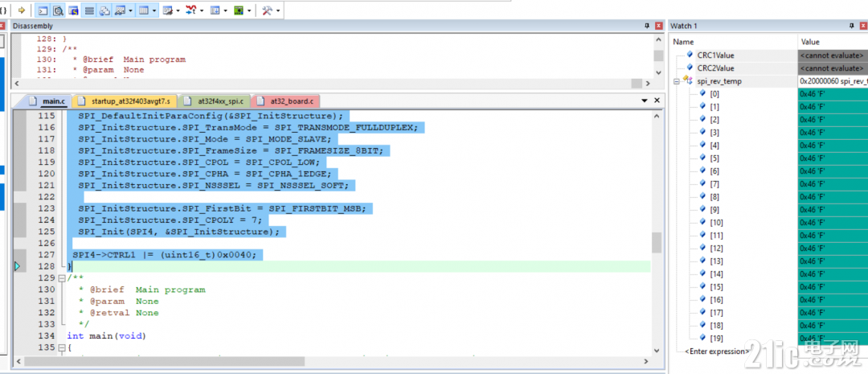868x374 pixels.
Task: Switch to the at32f4xx_spi.c tab
Action: (215, 101)
